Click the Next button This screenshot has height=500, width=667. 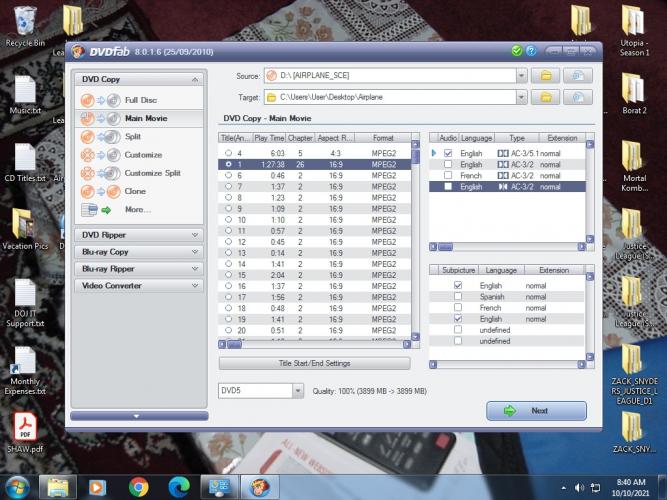click(x=536, y=411)
